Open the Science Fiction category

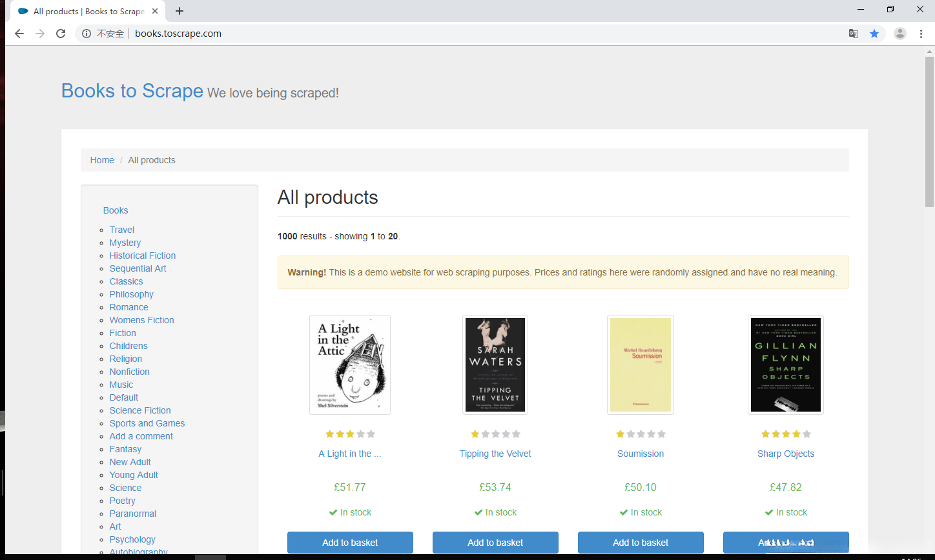pos(140,410)
